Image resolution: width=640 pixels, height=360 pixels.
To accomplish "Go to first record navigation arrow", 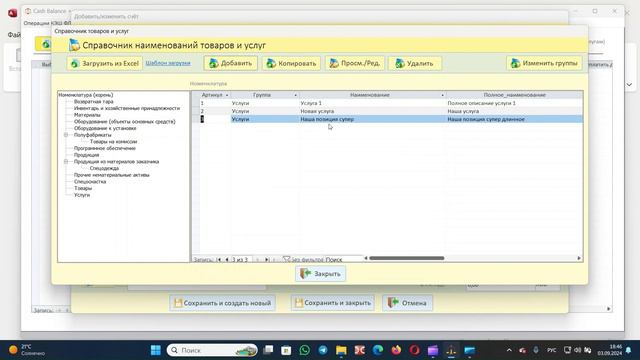I will pyautogui.click(x=219, y=259).
